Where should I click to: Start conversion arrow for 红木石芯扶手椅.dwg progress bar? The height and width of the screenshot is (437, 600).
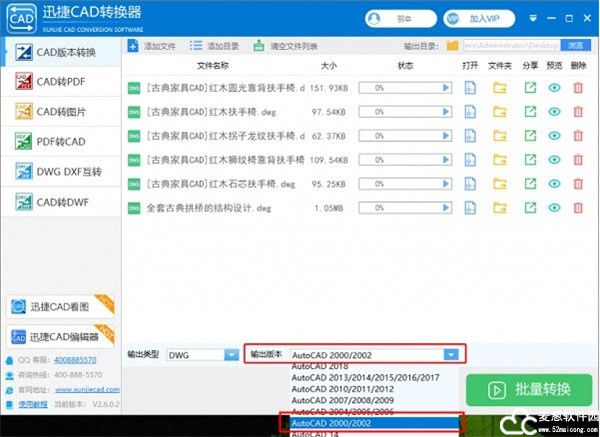(446, 184)
